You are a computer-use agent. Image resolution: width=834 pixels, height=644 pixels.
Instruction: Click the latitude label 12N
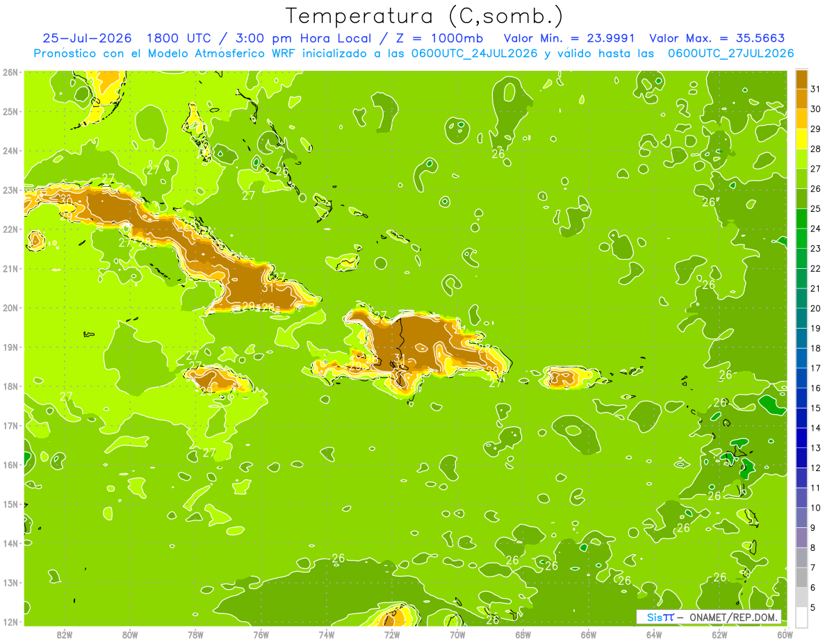[x=10, y=622]
